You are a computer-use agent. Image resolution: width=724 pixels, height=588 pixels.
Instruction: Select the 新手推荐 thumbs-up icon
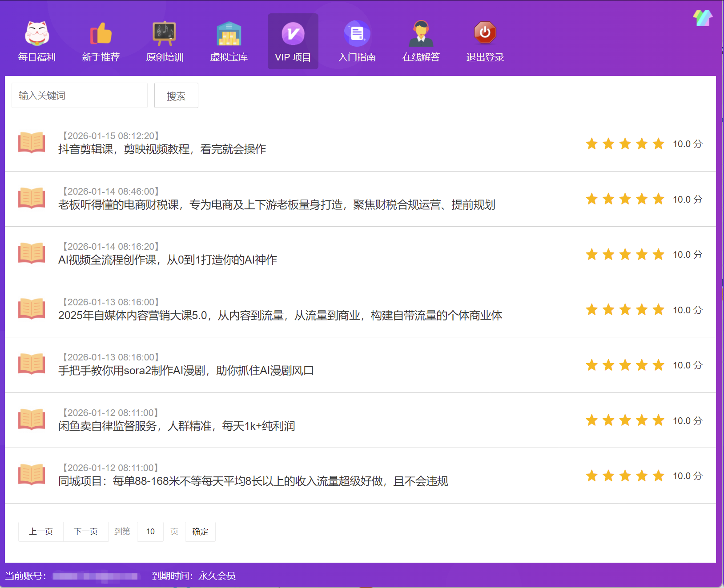pos(101,33)
